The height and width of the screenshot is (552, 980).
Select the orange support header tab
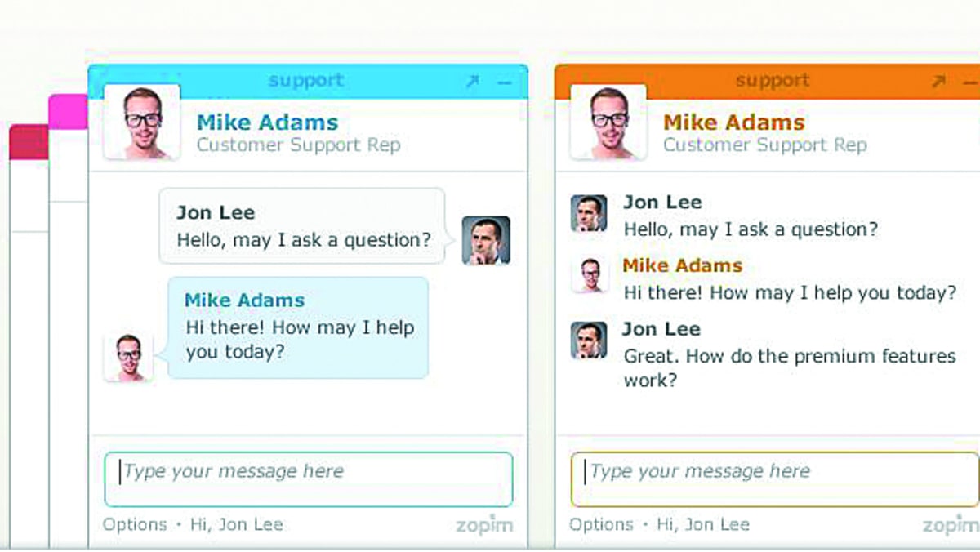click(x=772, y=80)
